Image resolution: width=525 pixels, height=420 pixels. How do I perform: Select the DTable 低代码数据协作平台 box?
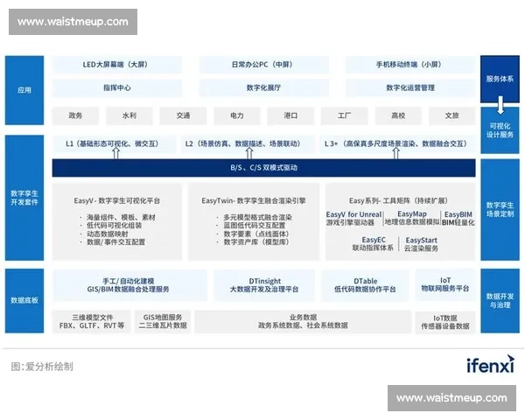(365, 285)
